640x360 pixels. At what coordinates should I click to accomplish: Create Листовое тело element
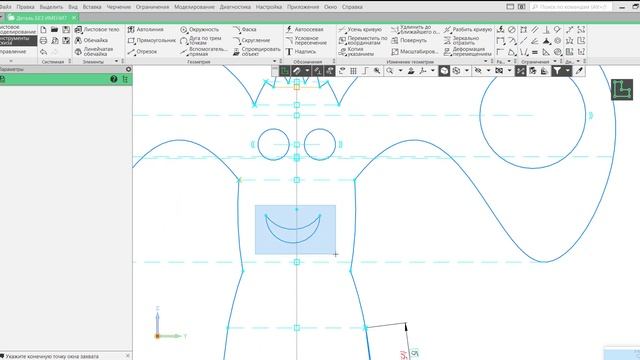(97, 29)
